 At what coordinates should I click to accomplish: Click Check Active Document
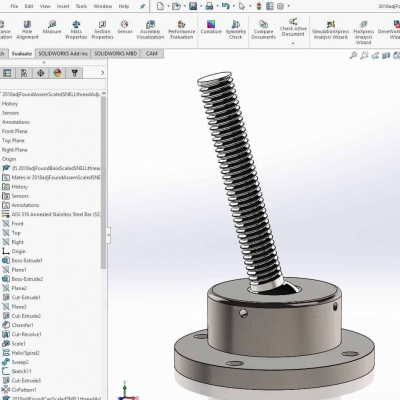coord(293,28)
